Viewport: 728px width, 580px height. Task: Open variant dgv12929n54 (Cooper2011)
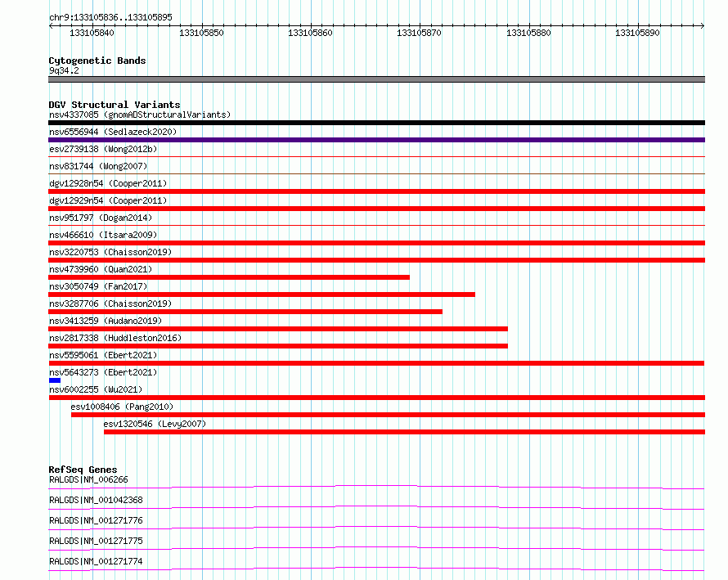[108, 200]
